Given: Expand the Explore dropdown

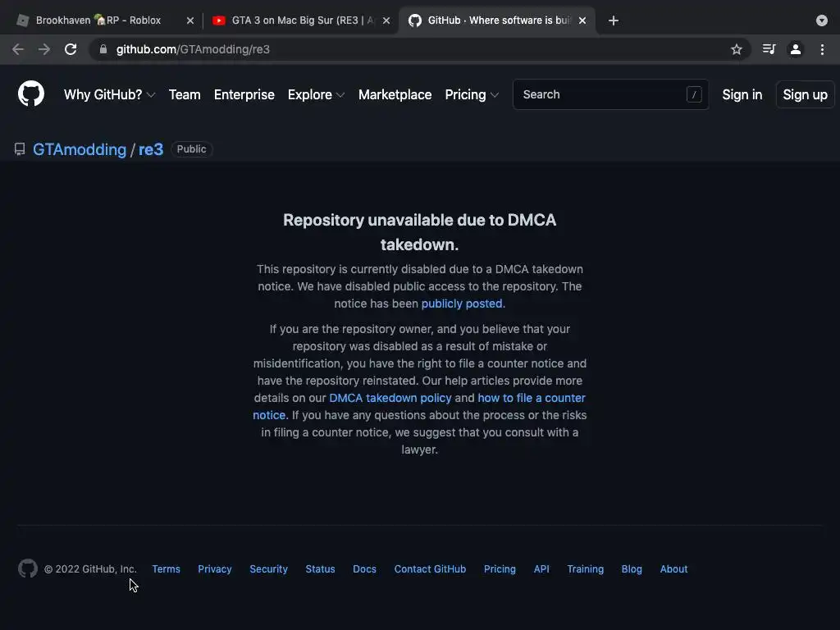Looking at the screenshot, I should pyautogui.click(x=316, y=94).
